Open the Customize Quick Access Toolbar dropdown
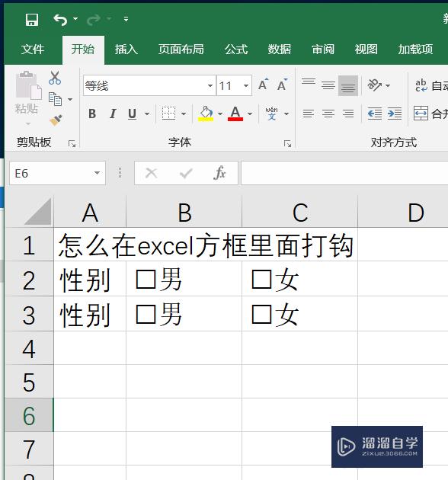This screenshot has width=448, height=480. click(x=126, y=19)
